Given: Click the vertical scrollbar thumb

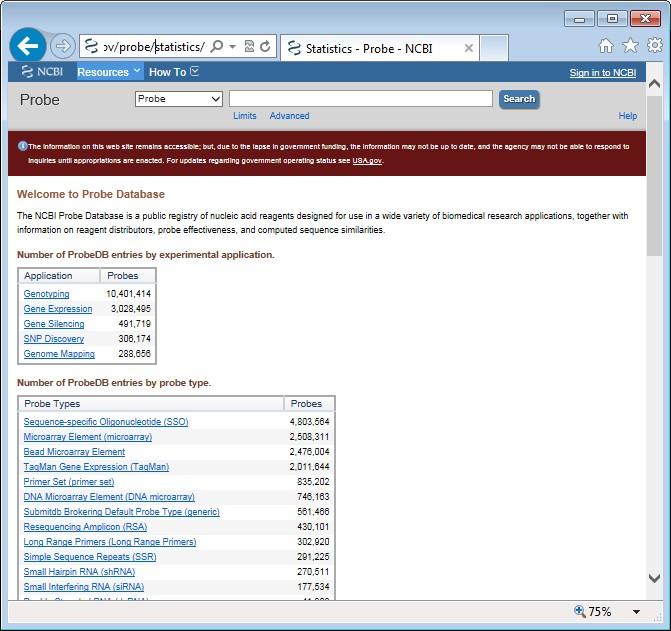Looking at the screenshot, I should pyautogui.click(x=654, y=176).
